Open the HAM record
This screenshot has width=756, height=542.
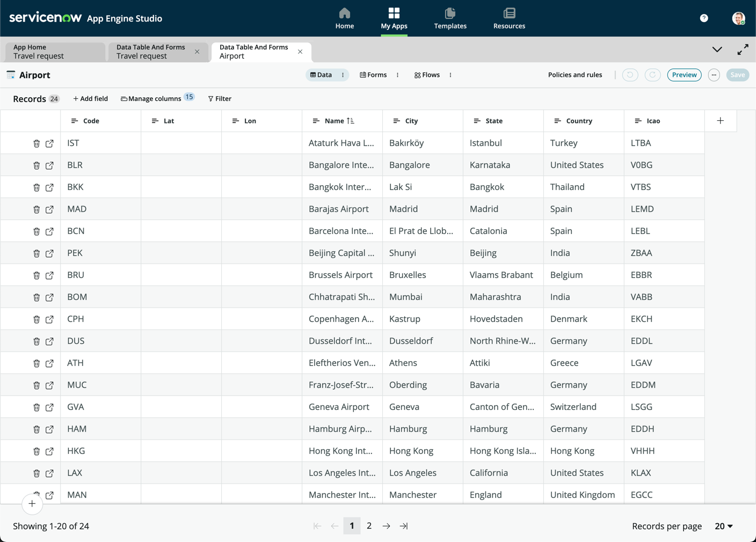click(x=49, y=429)
